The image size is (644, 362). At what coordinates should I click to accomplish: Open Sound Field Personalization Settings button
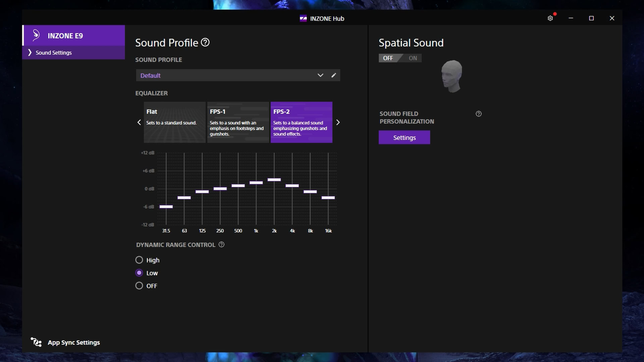404,137
